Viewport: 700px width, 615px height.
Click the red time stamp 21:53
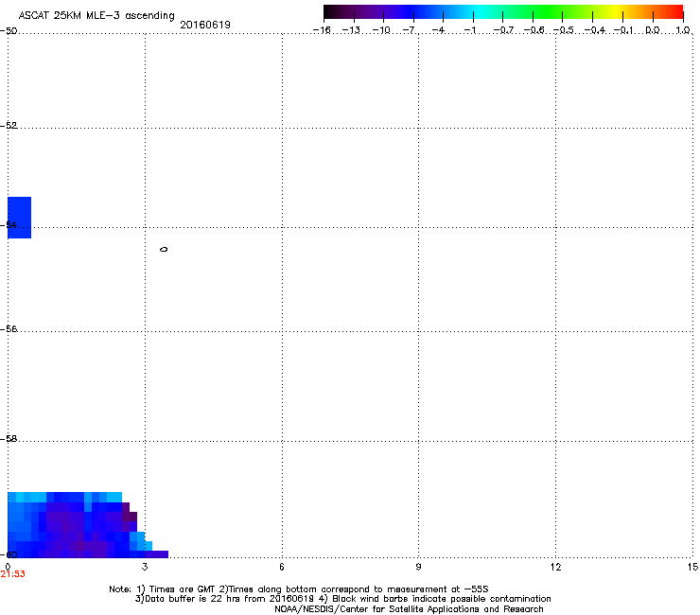click(13, 574)
